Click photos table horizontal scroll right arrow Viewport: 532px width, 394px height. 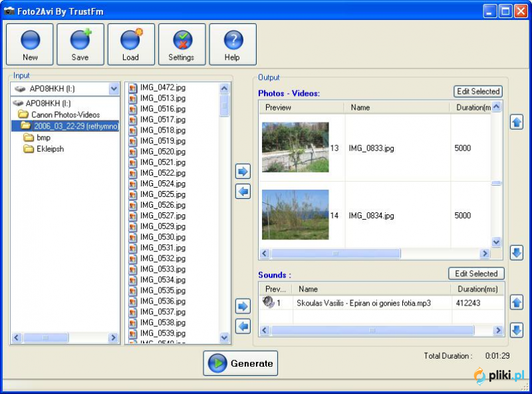tap(485, 254)
